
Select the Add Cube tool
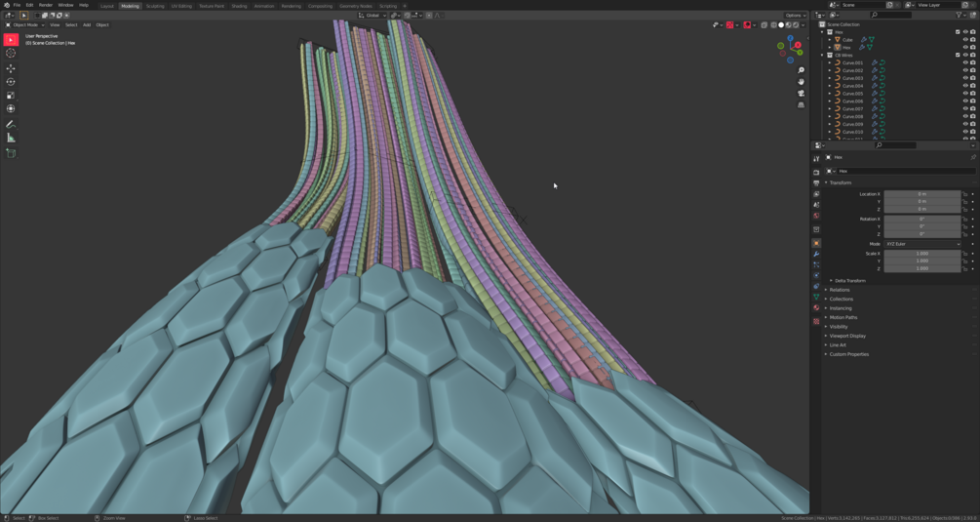pos(11,153)
